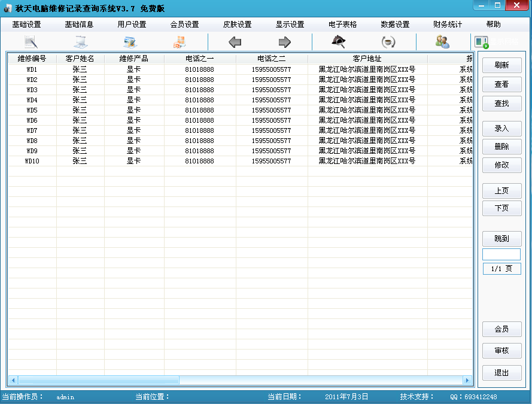Viewport: 532px width, 404px height.
Task: Click the 查看 button
Action: click(502, 84)
